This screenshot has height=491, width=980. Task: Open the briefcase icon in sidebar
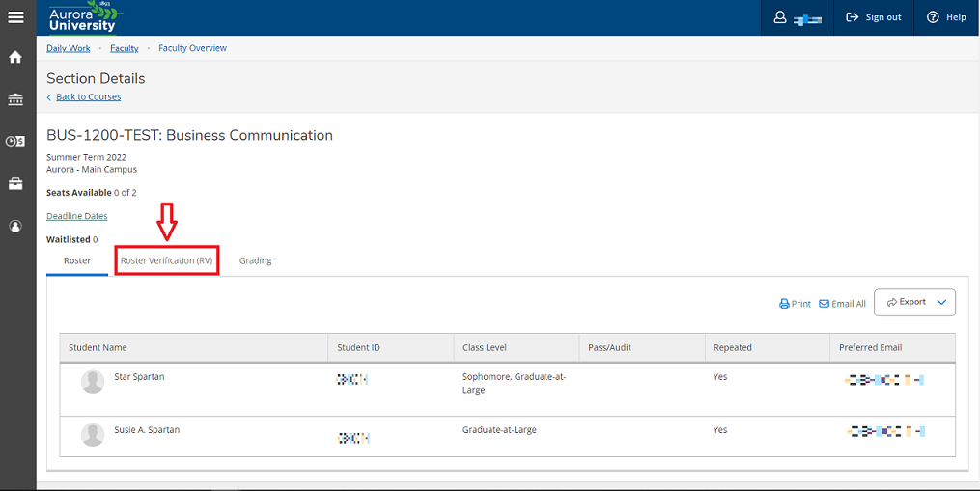coord(15,183)
